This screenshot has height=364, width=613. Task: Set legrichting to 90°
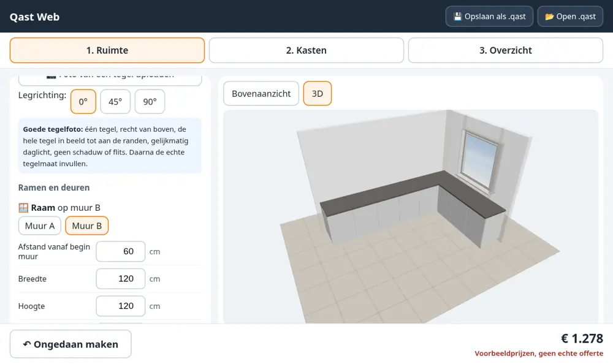(x=150, y=102)
